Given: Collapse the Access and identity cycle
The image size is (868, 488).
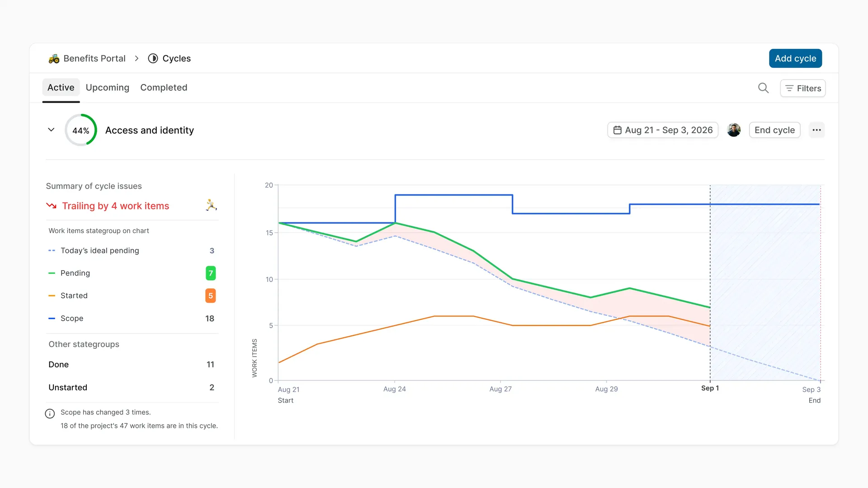Looking at the screenshot, I should click(51, 130).
